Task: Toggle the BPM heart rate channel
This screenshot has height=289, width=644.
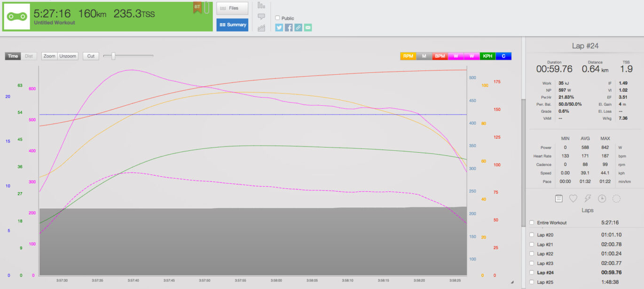Action: coord(440,56)
